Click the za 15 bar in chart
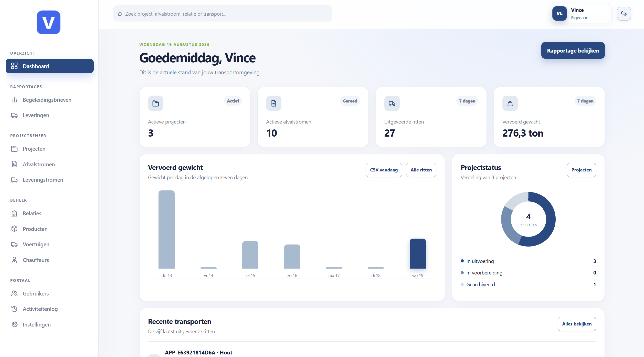The width and height of the screenshot is (644, 357). [x=250, y=255]
